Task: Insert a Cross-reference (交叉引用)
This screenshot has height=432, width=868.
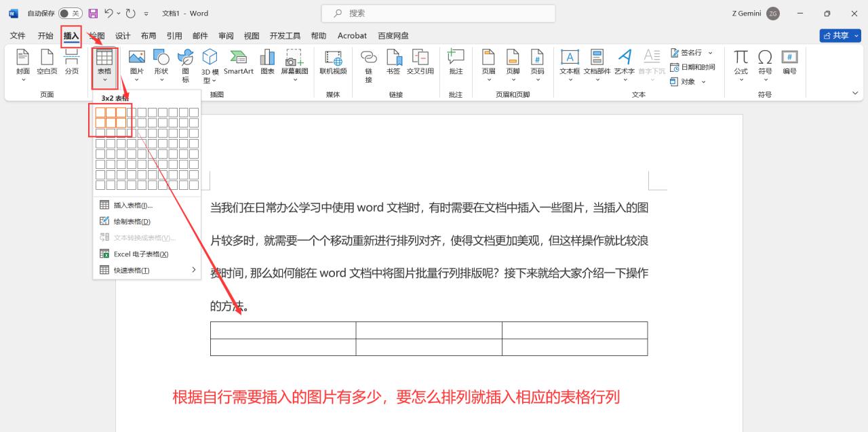Action: pyautogui.click(x=420, y=62)
